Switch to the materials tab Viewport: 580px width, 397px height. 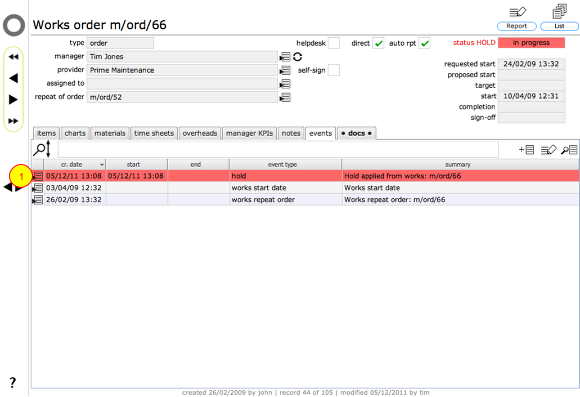(x=110, y=133)
